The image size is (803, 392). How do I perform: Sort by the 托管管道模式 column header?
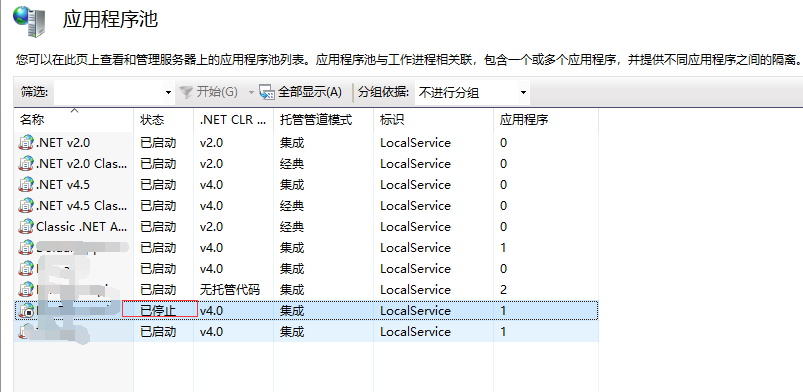click(x=324, y=120)
